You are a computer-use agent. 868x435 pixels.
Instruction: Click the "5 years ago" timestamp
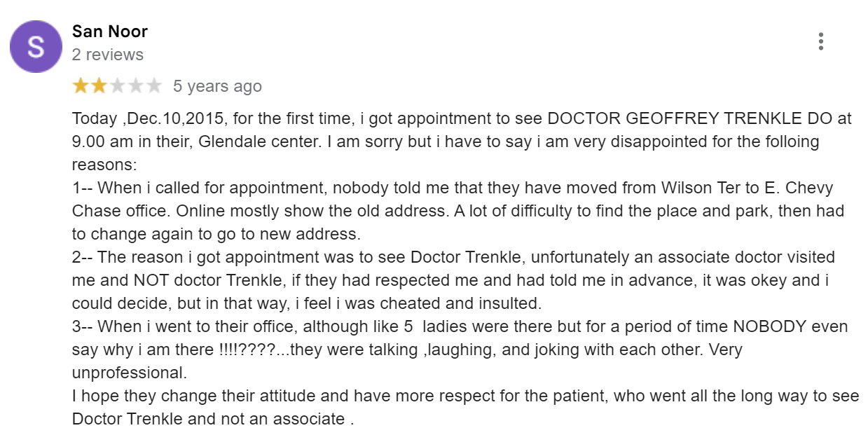click(x=217, y=86)
